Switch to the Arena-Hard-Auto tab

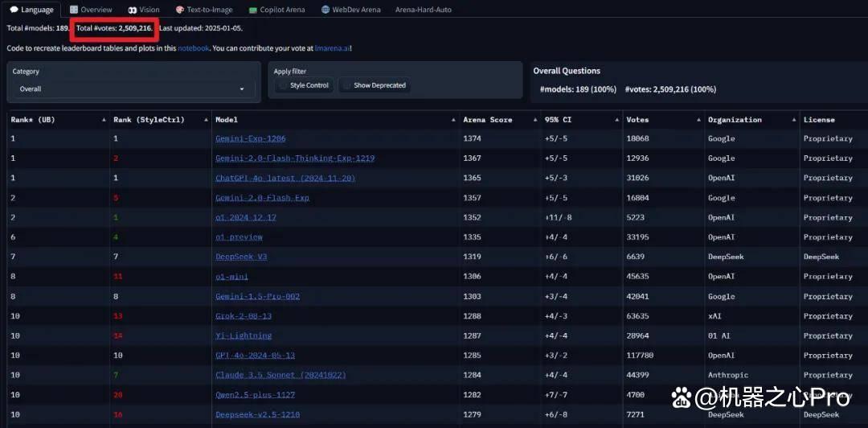(x=423, y=10)
